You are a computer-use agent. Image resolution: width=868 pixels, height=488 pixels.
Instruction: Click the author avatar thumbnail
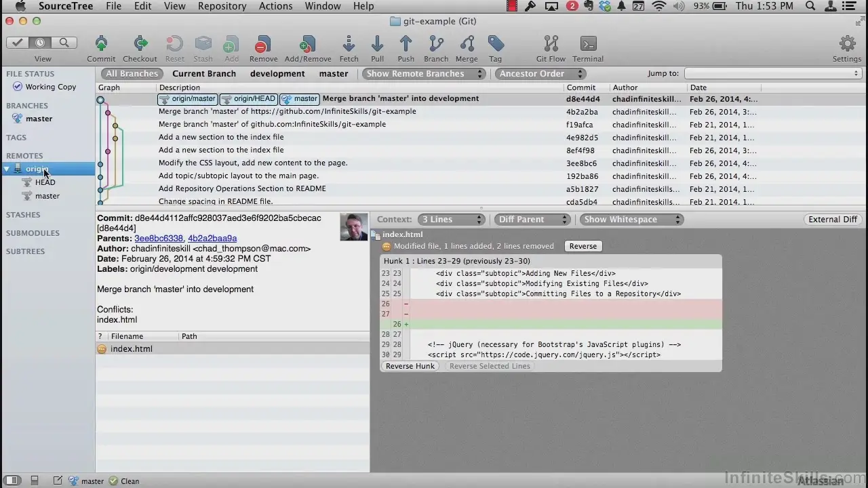353,227
